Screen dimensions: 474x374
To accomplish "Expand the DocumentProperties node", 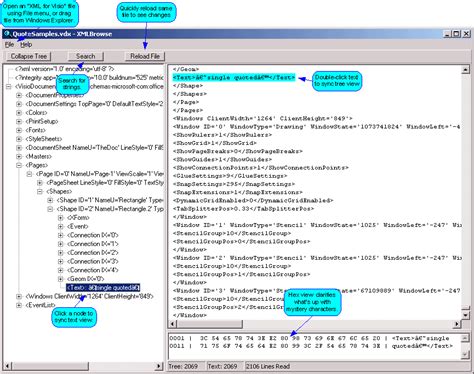I will coord(19,95).
